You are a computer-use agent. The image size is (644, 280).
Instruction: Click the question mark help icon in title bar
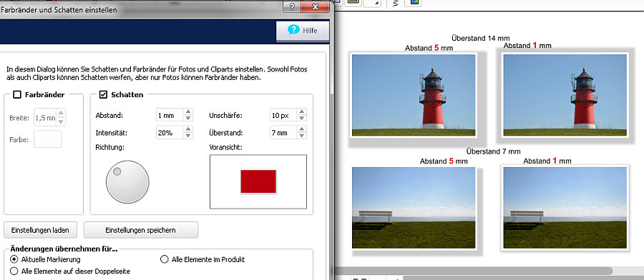tap(292, 7)
